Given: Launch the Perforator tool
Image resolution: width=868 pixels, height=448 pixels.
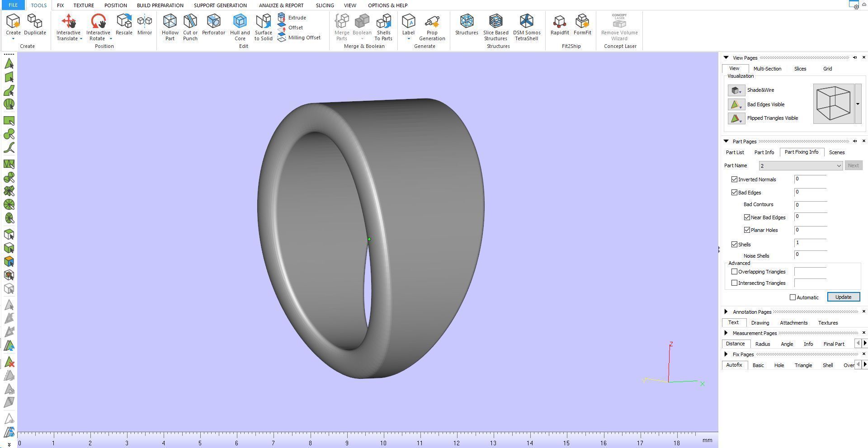Looking at the screenshot, I should [x=213, y=24].
